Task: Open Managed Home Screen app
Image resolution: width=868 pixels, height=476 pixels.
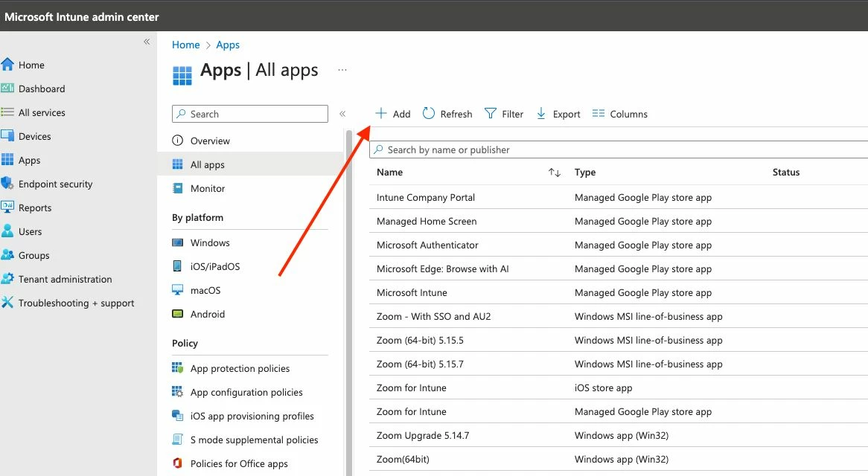Action: click(x=427, y=221)
